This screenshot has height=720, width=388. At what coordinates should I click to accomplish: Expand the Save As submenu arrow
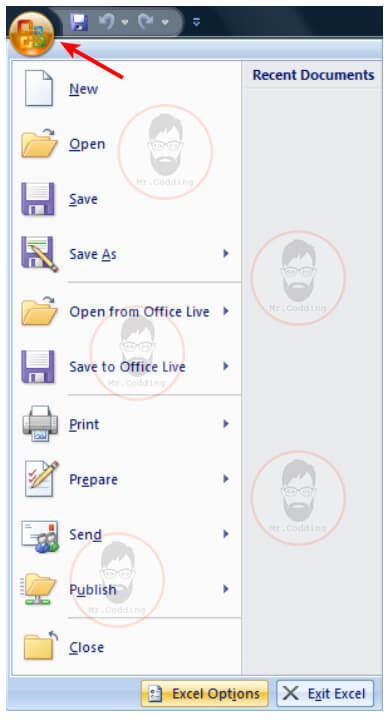pyautogui.click(x=225, y=253)
